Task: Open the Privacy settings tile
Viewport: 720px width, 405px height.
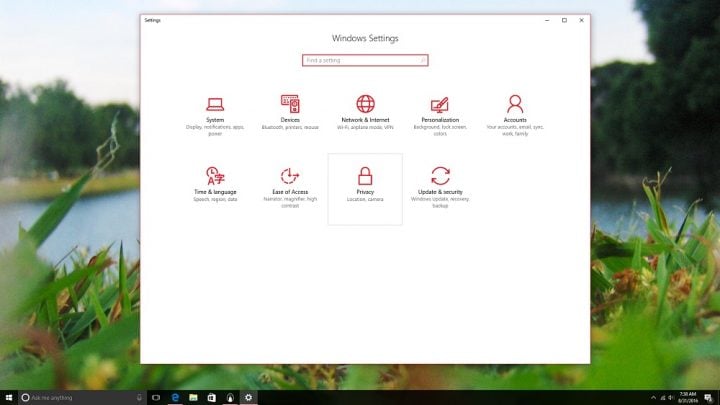Action: [365, 189]
